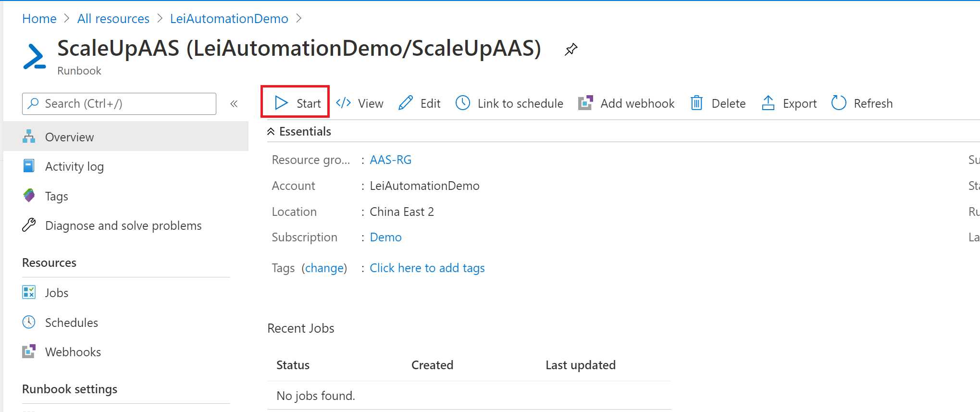Select the 'Resources' section heading

pos(49,263)
